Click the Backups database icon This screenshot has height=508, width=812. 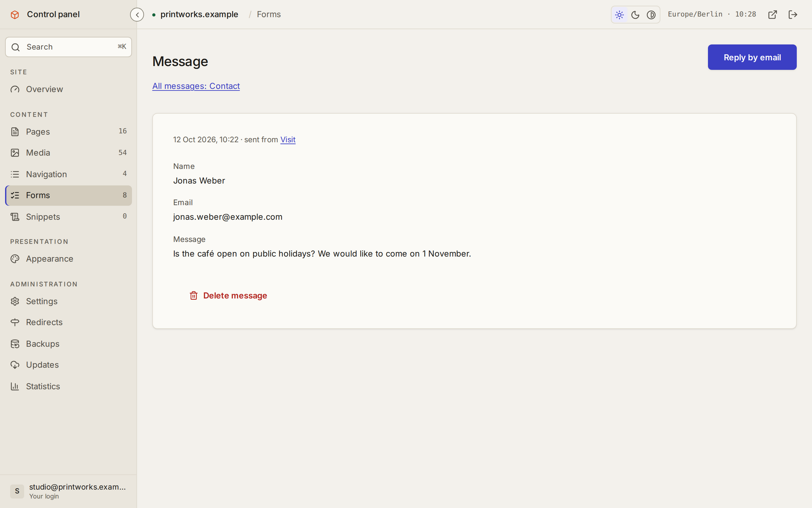click(x=15, y=344)
